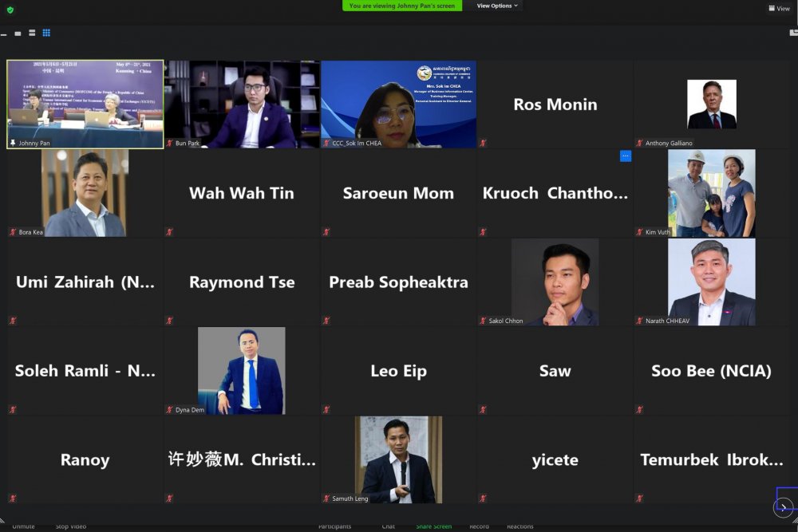Viewport: 798px width, 532px height.
Task: Select the single thumbnail layout icon
Action: (18, 33)
